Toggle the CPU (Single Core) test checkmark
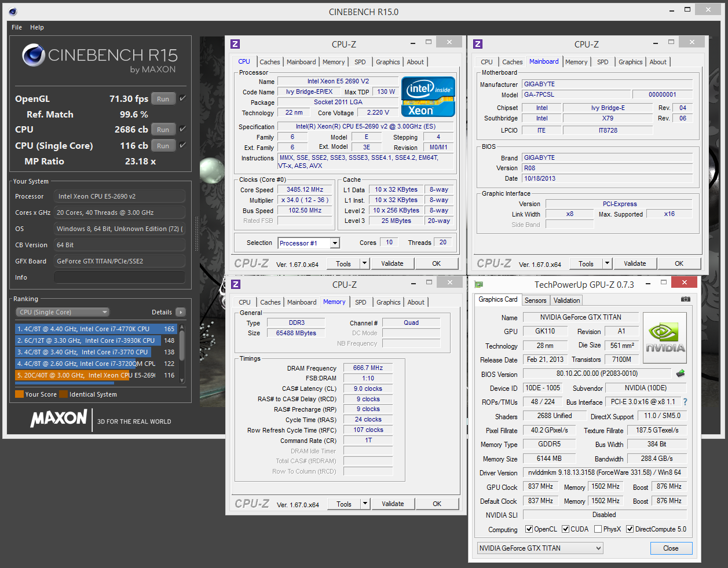The height and width of the screenshot is (568, 728). [x=182, y=145]
